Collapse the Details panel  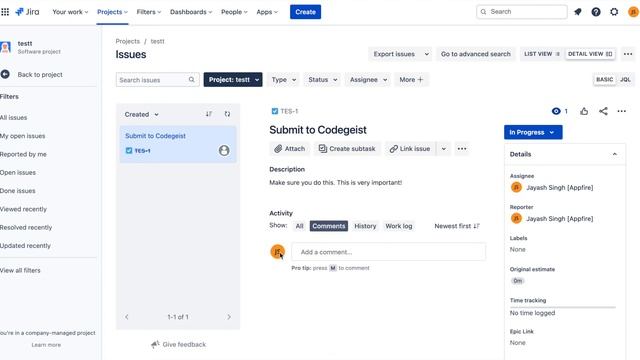[615, 154]
